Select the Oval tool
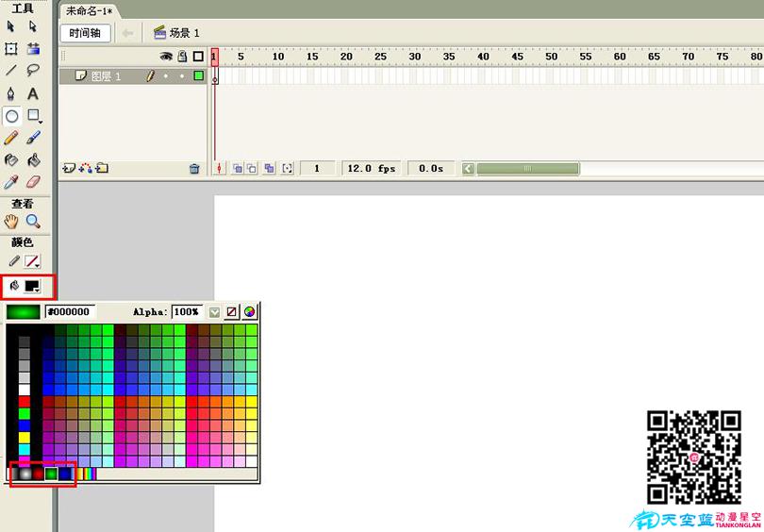Image resolution: width=764 pixels, height=532 pixels. pyautogui.click(x=12, y=116)
